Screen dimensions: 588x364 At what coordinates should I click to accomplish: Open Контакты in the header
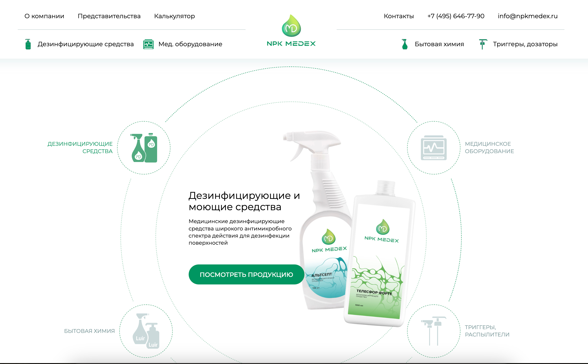[399, 16]
